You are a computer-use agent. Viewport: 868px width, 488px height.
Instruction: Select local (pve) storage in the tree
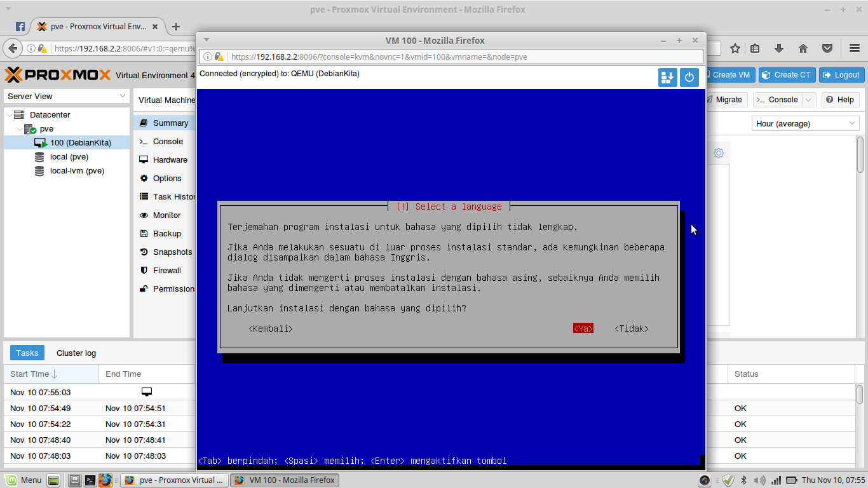69,157
